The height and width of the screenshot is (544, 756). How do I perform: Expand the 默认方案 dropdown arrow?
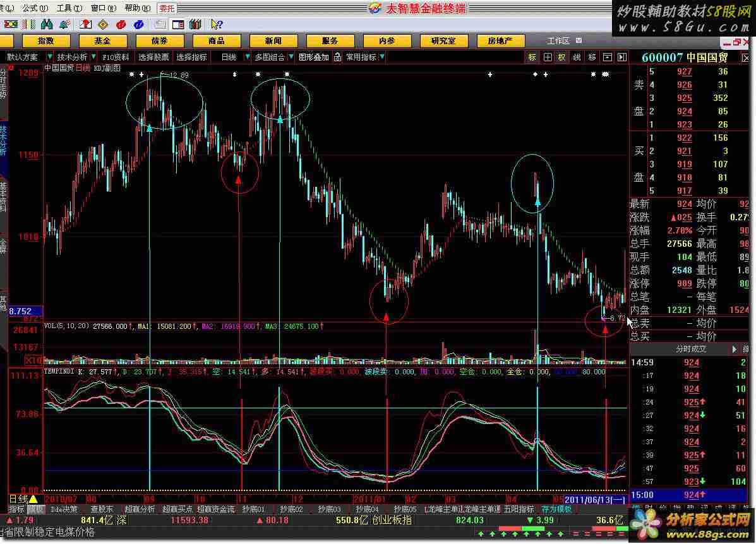[x=50, y=57]
